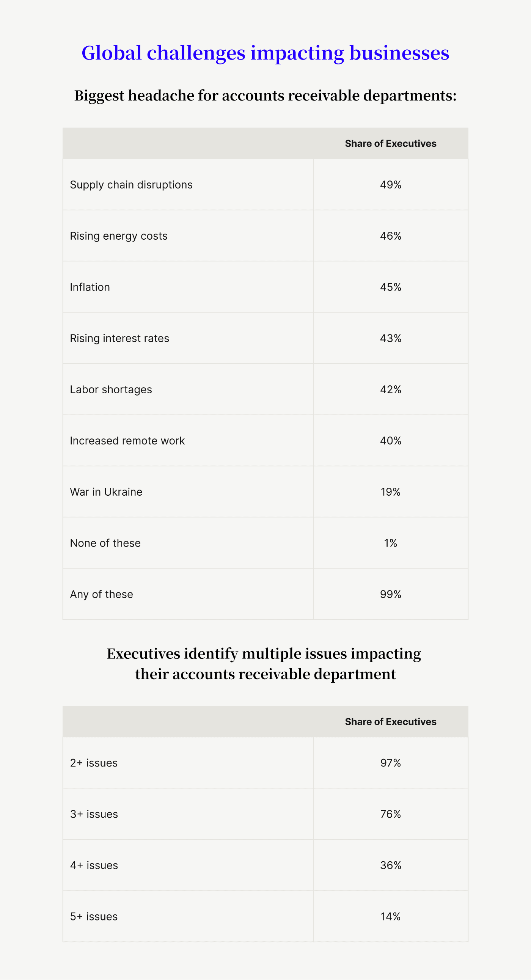This screenshot has height=980, width=531.
Task: Click the 49% value cell
Action: [390, 185]
